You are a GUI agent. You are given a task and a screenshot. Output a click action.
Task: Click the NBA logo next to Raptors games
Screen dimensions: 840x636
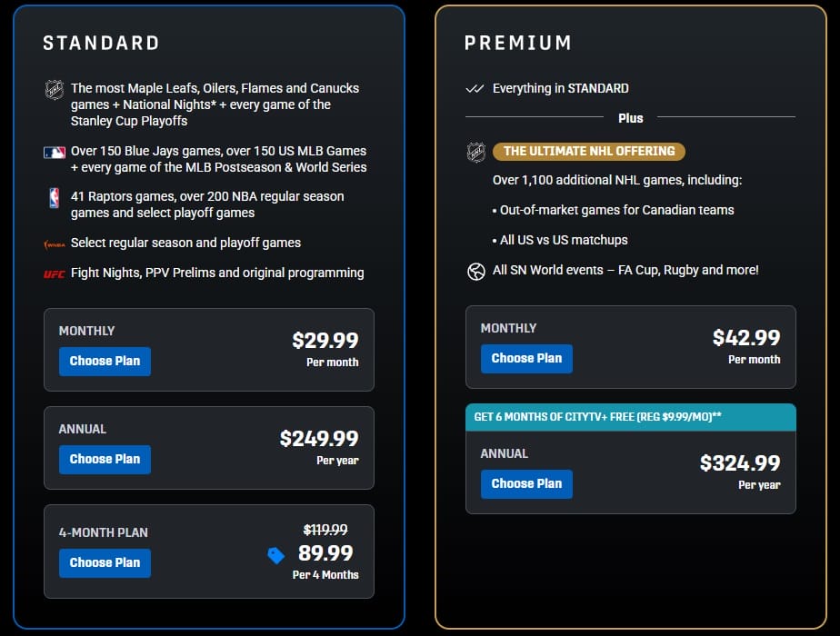pyautogui.click(x=54, y=197)
